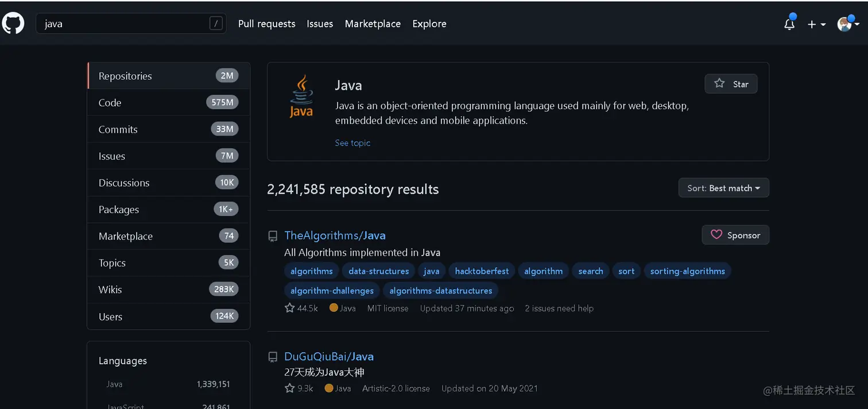Viewport: 868px width, 409px height.
Task: Select the Topics results filter
Action: (x=169, y=263)
